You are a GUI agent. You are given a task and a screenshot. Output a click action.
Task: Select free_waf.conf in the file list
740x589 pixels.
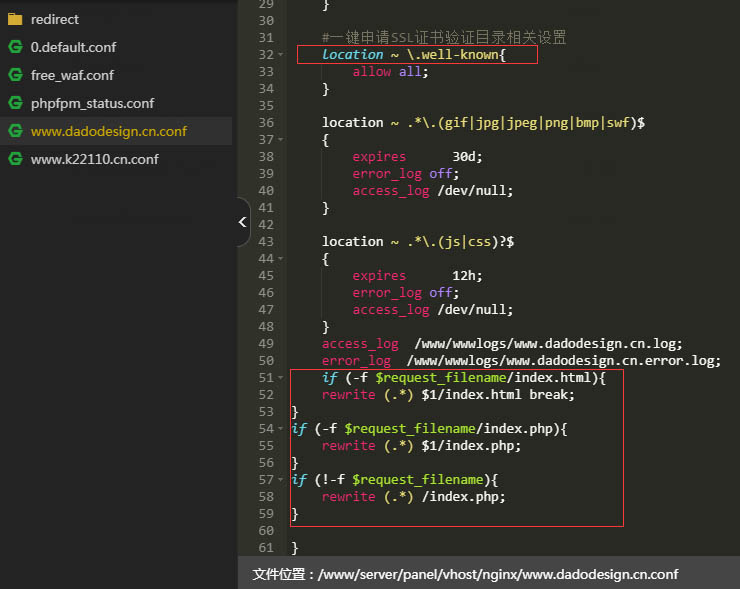[72, 75]
